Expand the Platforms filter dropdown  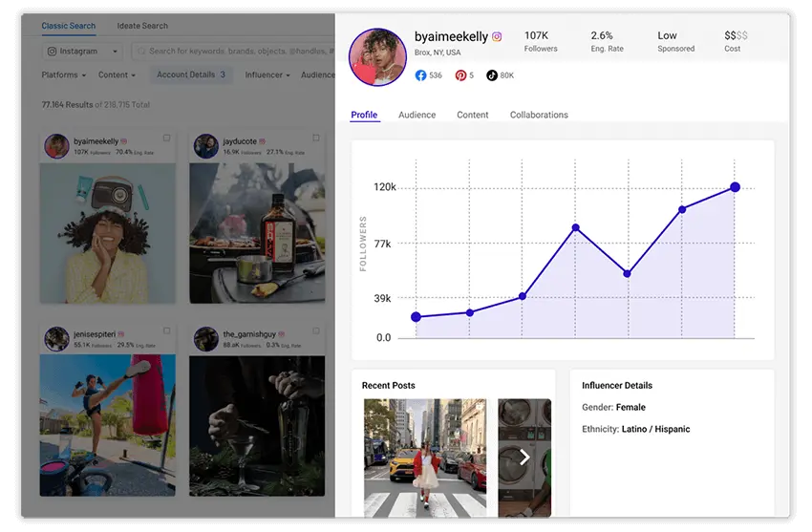(64, 74)
